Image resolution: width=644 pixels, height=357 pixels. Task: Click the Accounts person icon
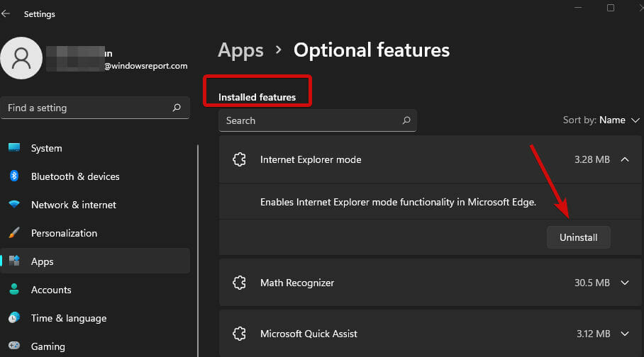click(x=14, y=289)
